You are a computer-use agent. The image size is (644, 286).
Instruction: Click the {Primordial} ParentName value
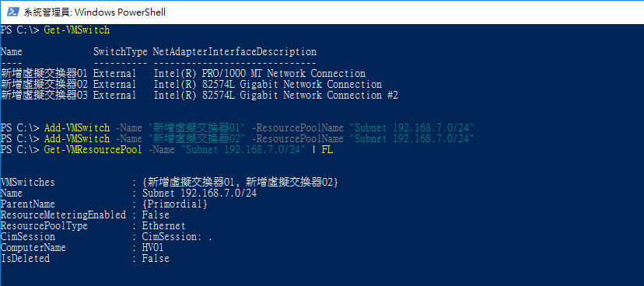[175, 204]
